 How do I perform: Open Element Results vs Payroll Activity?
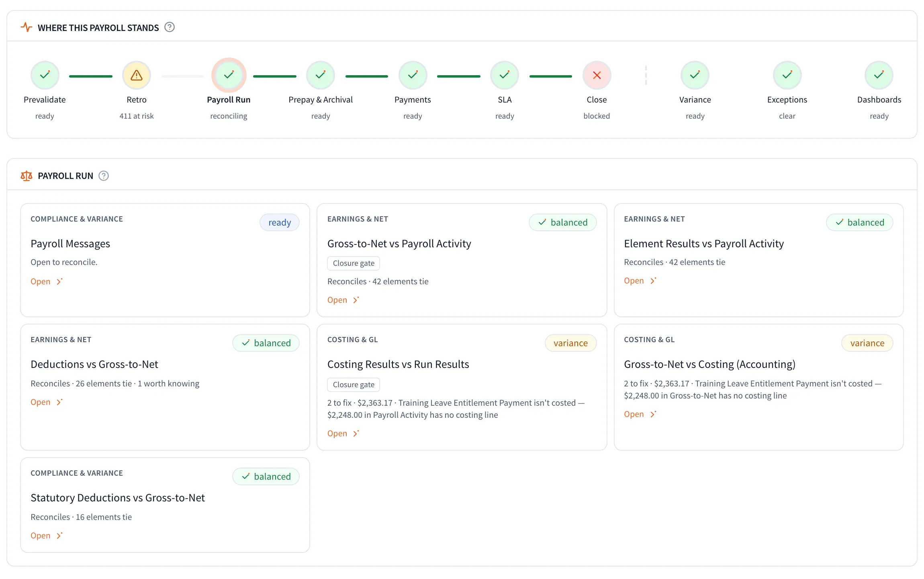[x=640, y=281]
